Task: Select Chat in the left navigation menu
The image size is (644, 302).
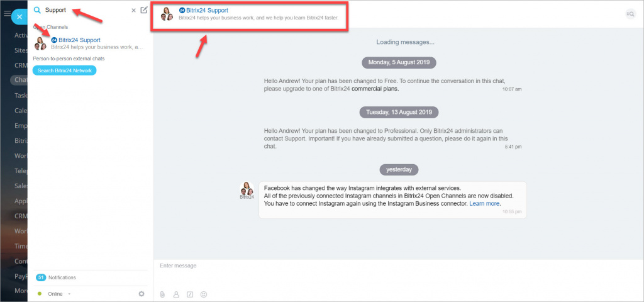Action: [x=21, y=80]
